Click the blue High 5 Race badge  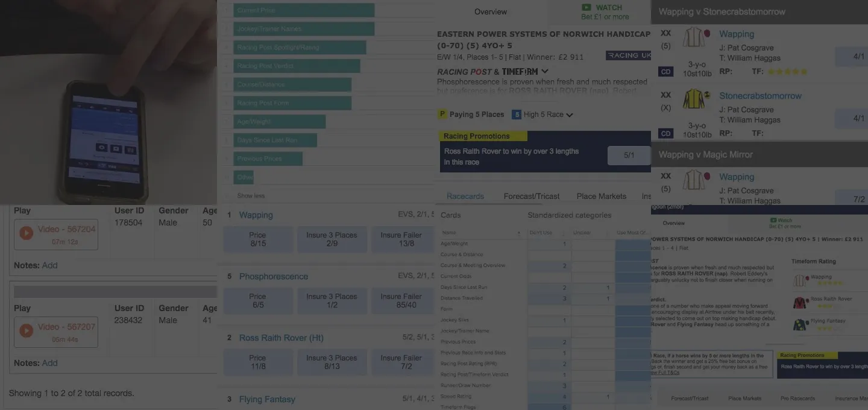pos(517,115)
